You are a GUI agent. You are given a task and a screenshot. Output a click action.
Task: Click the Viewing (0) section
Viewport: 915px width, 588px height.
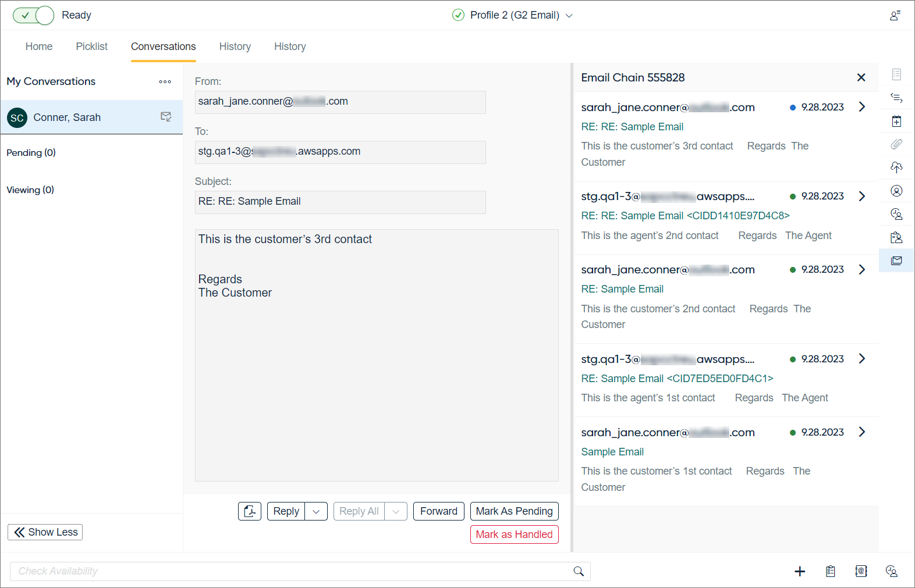coord(30,190)
